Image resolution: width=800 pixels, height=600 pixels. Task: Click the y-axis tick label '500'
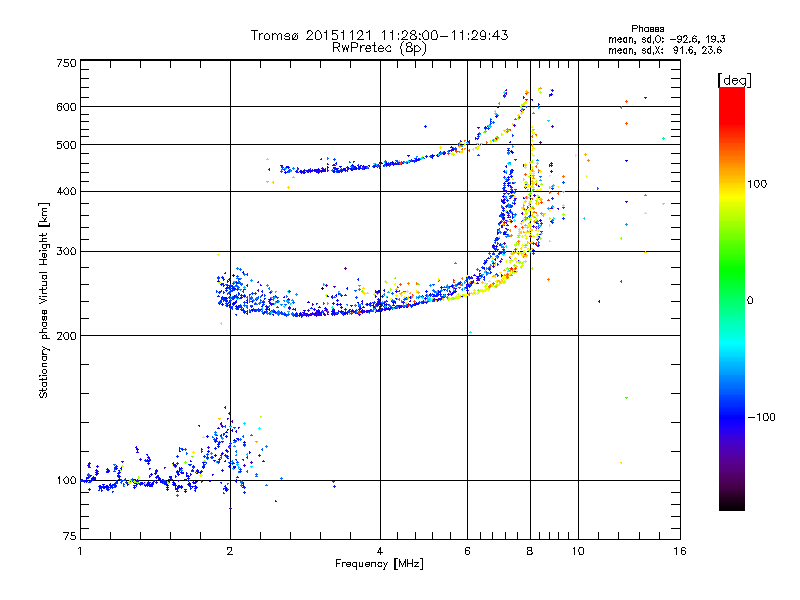[x=66, y=145]
